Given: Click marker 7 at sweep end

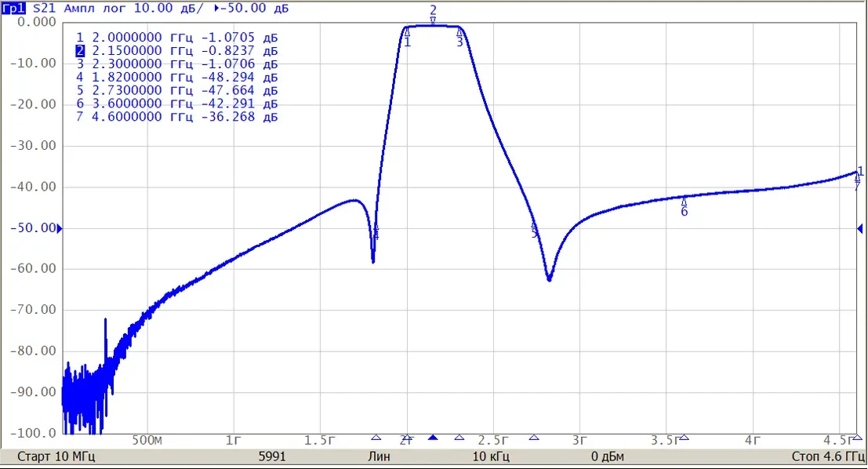Looking at the screenshot, I should coord(858,178).
